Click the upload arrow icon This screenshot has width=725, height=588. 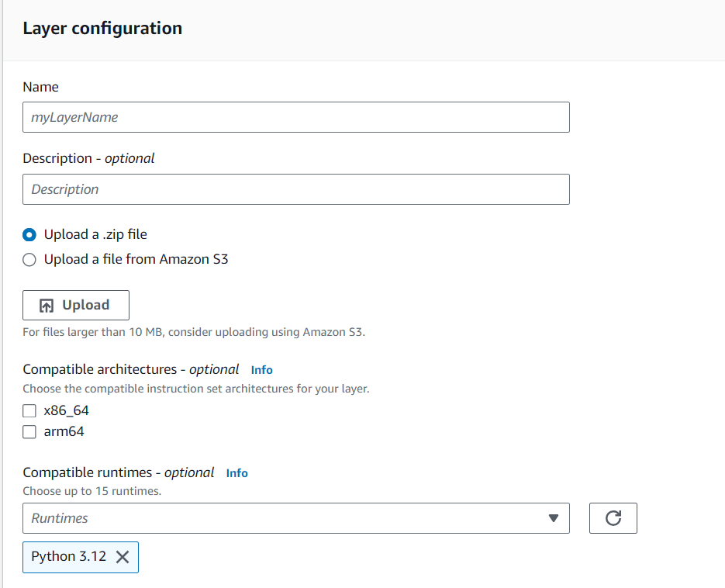tap(47, 306)
